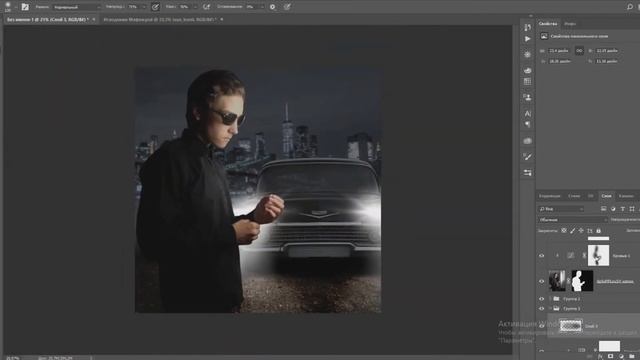Filter layers by adjustment layers
Screen dimensions: 640x360
point(613,209)
